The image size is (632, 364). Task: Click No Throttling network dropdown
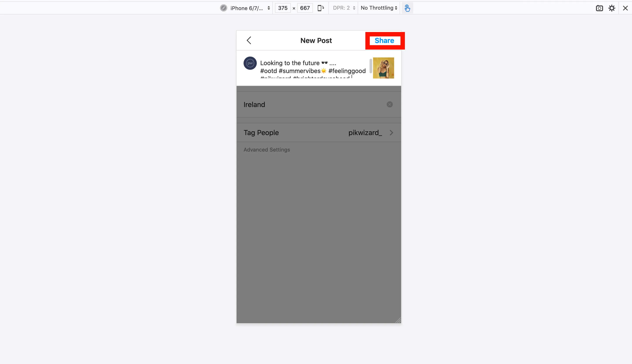pyautogui.click(x=378, y=8)
